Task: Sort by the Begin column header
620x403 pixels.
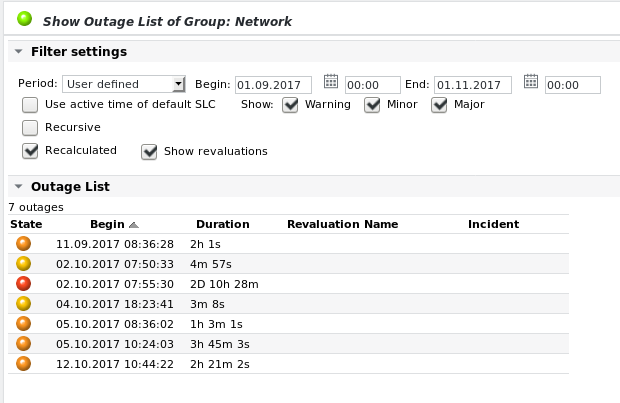Action: pos(107,224)
